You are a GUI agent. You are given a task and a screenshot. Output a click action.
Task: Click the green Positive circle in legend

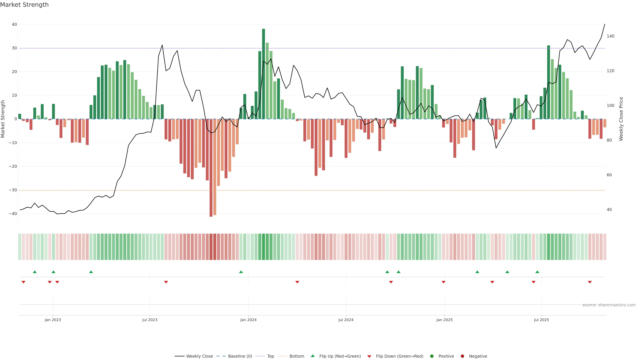432,356
